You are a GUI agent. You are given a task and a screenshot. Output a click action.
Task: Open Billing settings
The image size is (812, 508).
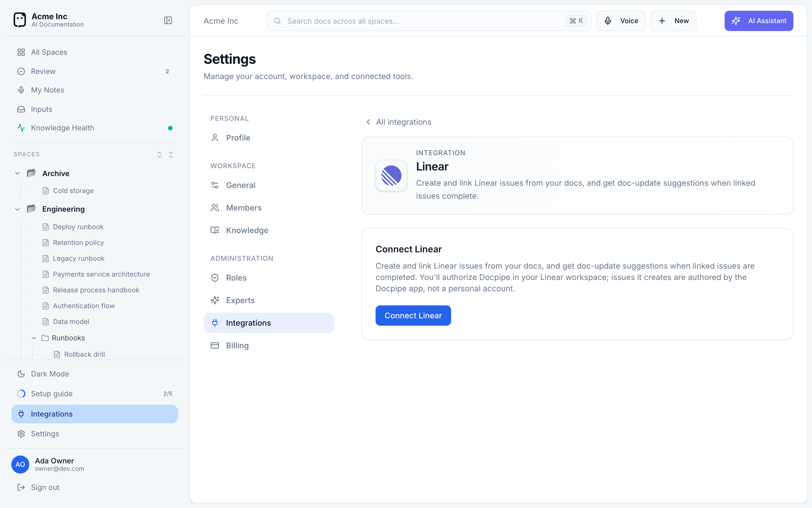(x=268, y=345)
